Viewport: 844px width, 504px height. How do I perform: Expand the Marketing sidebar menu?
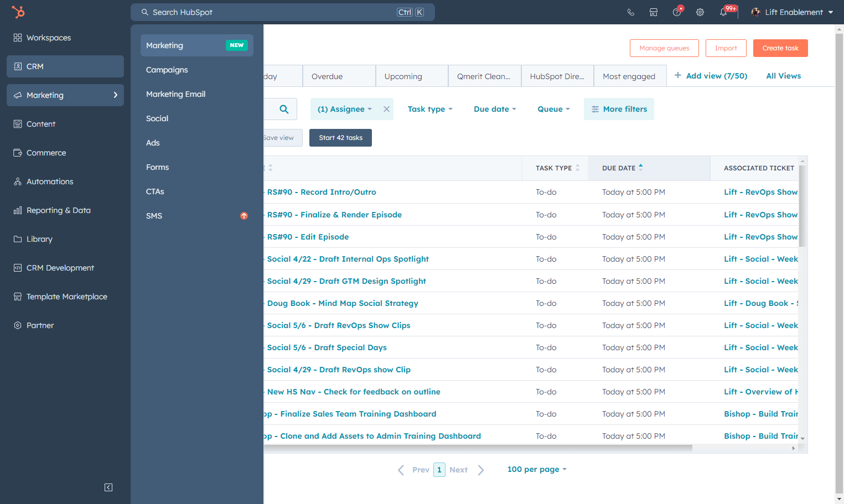point(65,95)
